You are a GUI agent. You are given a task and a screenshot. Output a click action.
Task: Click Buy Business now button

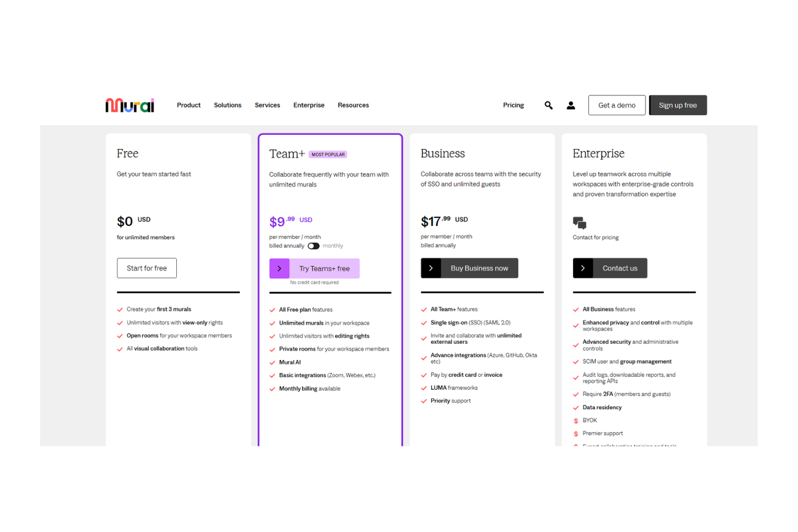(470, 268)
